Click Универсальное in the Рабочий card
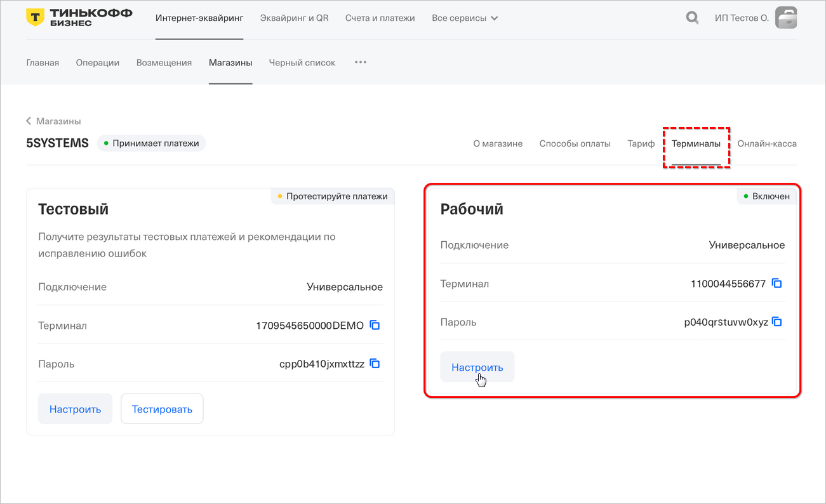 (747, 245)
